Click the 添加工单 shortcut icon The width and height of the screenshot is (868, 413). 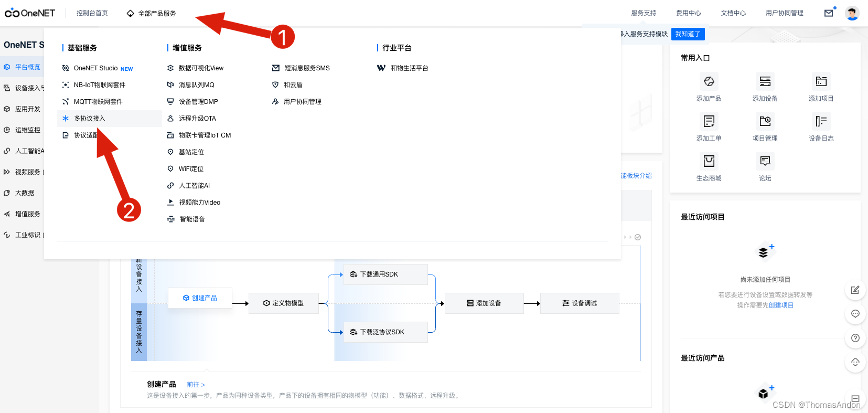709,121
